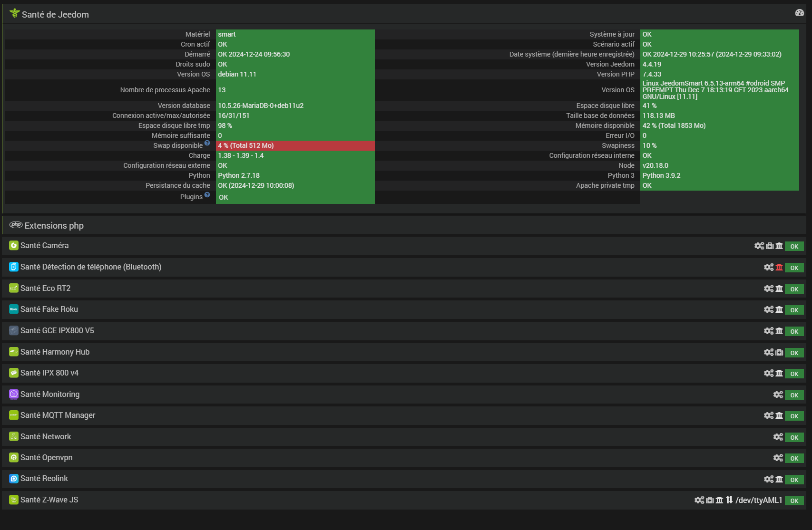The width and height of the screenshot is (812, 530).
Task: Click the medical kit icon on Santé Harmony Hub row
Action: click(779, 352)
